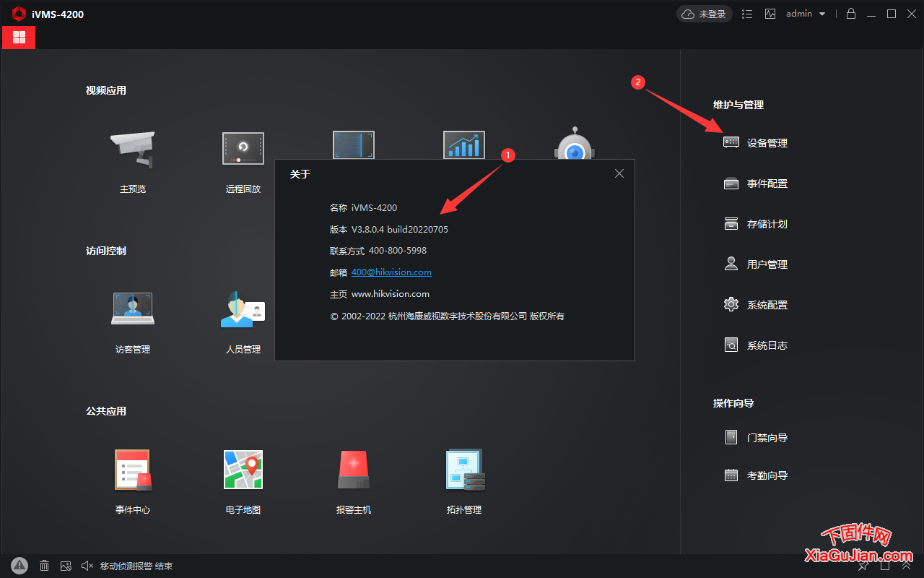Open 访客管理 visitor management
Screen dimensions: 924x578
click(x=133, y=322)
